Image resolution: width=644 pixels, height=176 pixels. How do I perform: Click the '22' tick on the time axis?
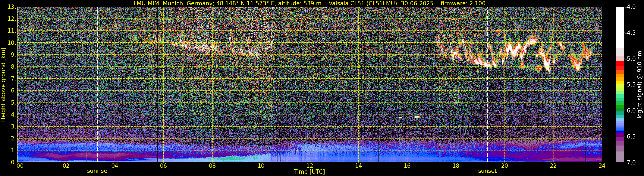[x=553, y=166]
